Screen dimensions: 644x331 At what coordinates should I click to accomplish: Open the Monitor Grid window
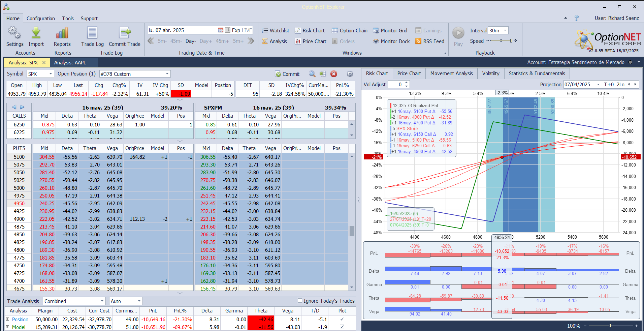pos(390,31)
